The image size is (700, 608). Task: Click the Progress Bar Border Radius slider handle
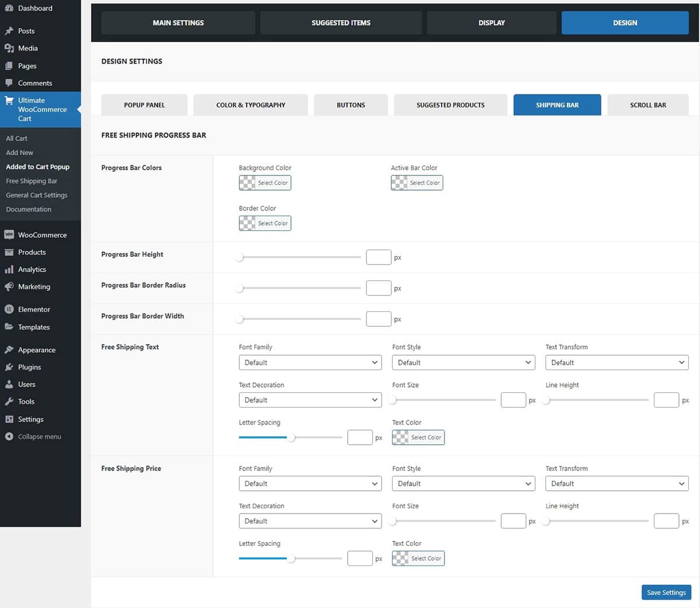coord(239,288)
